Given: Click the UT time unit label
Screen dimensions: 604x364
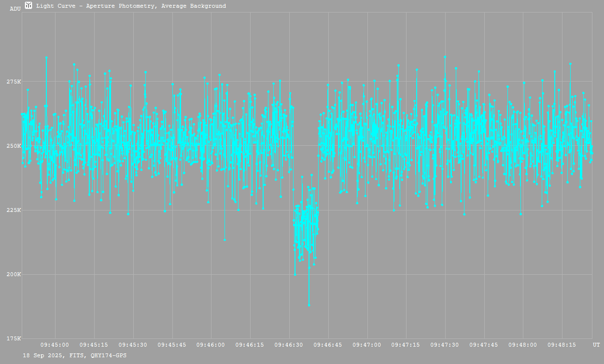Looking at the screenshot, I should [x=596, y=345].
